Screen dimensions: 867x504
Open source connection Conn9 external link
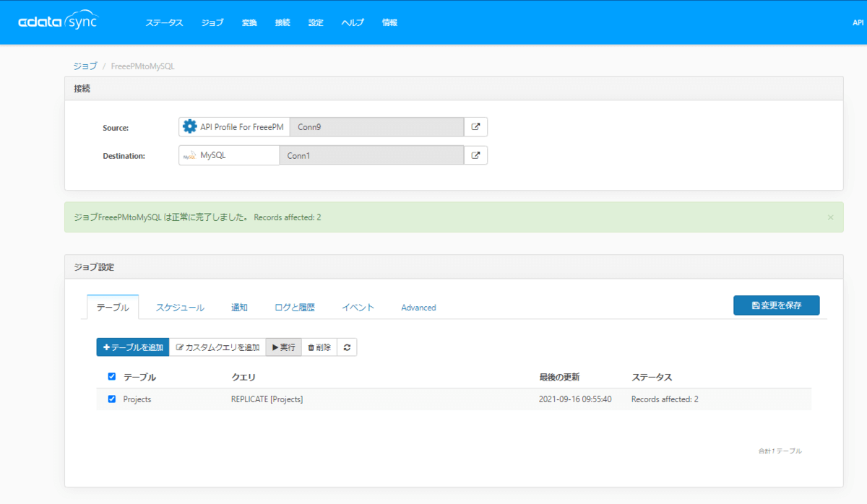[475, 126]
